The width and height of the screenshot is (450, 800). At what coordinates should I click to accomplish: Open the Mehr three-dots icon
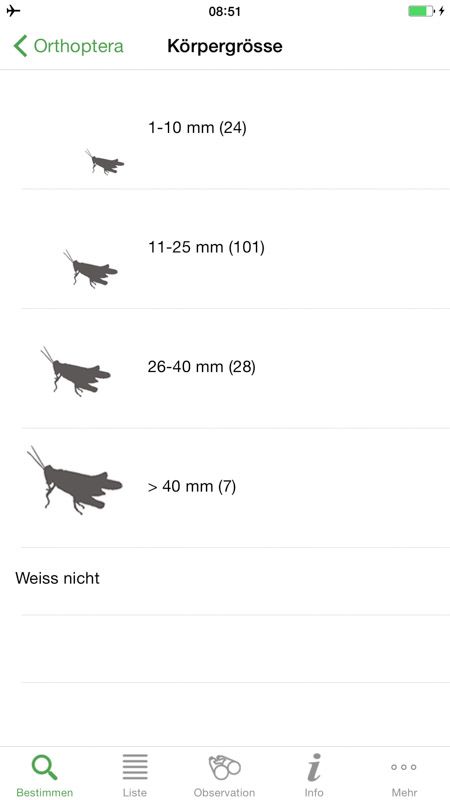(x=404, y=767)
